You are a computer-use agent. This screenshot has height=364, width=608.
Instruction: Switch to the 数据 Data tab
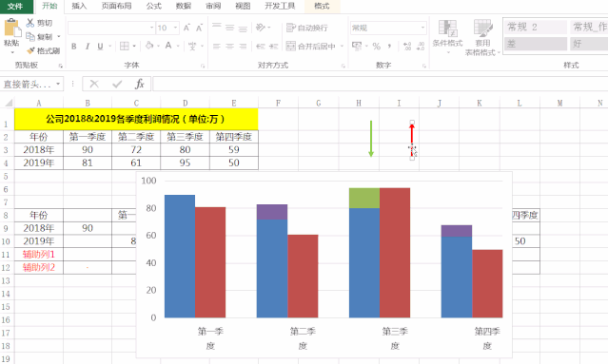pos(184,6)
